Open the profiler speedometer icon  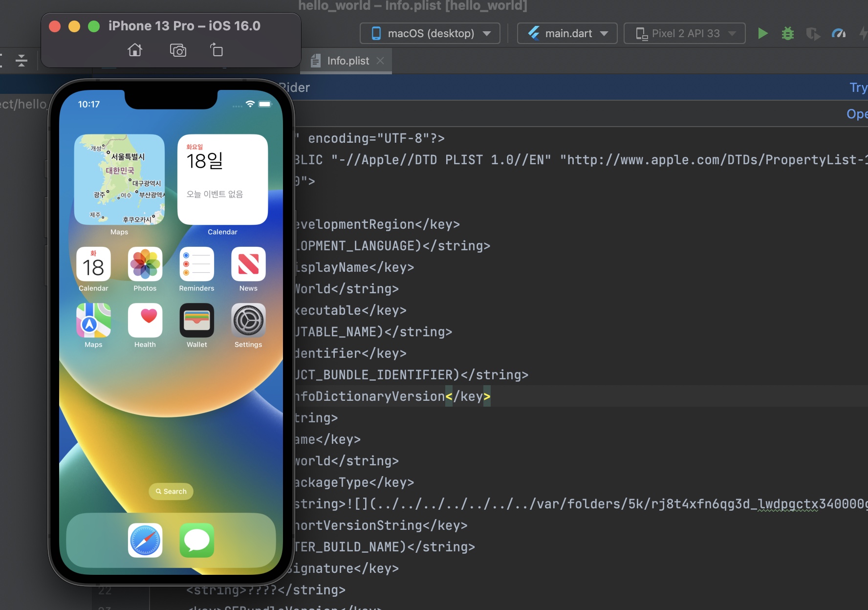point(839,33)
